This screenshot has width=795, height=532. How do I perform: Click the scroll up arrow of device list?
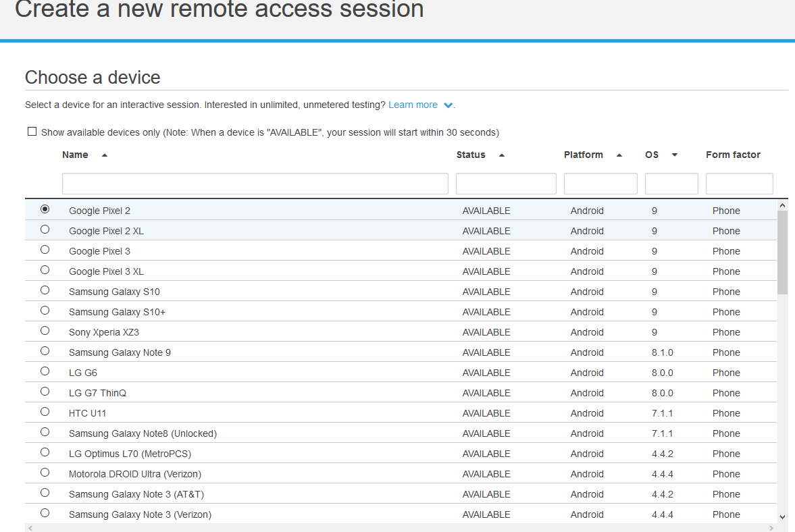(x=782, y=205)
